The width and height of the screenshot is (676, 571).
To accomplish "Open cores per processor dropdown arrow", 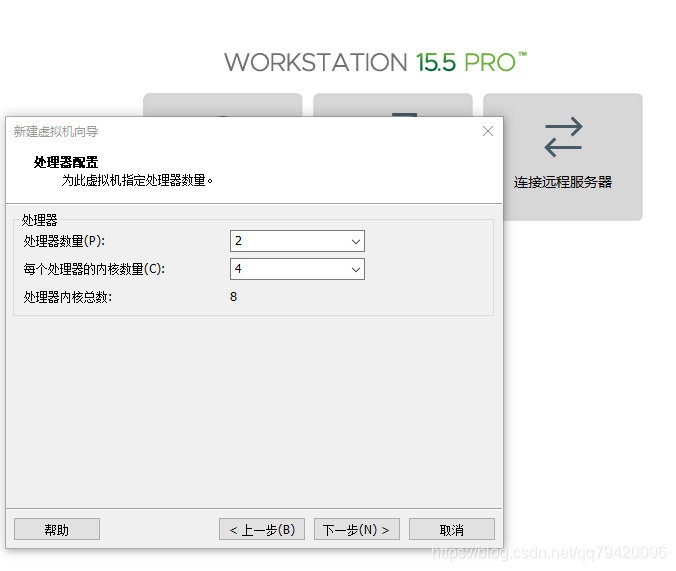I will 356,269.
